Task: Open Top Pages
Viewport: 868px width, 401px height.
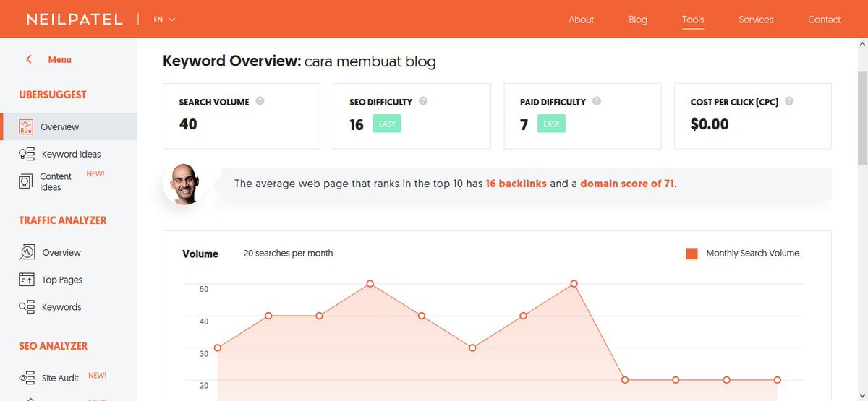Action: tap(62, 280)
